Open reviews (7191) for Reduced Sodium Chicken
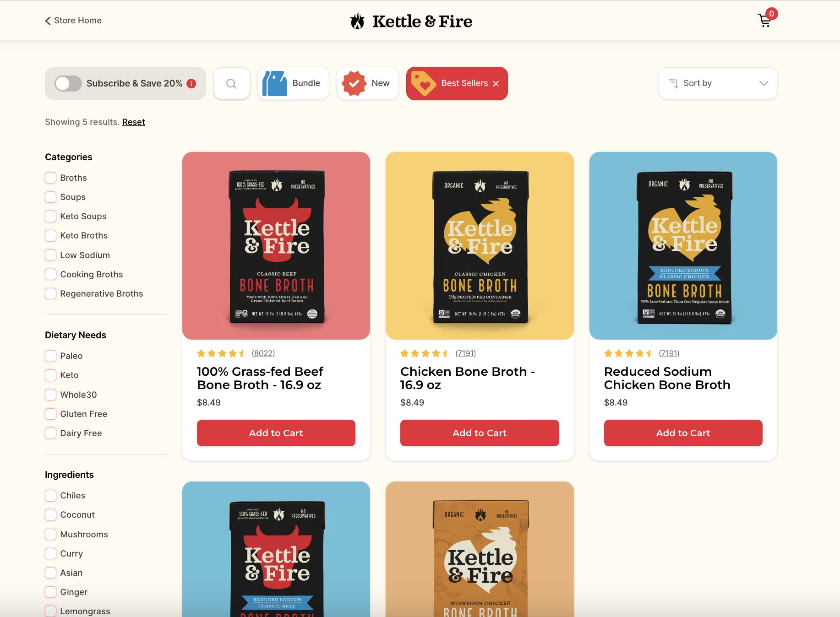Viewport: 840px width, 617px height. point(669,353)
